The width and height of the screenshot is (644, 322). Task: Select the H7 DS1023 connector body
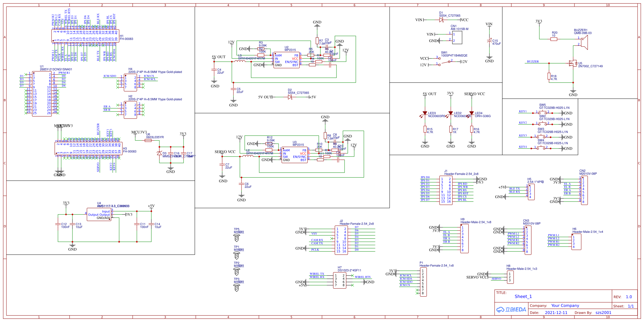coord(340,280)
